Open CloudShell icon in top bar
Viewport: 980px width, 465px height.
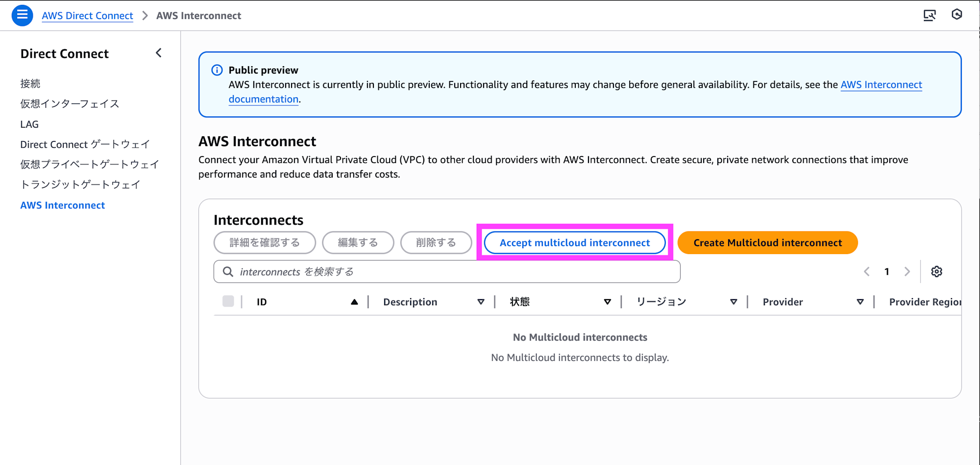(929, 15)
